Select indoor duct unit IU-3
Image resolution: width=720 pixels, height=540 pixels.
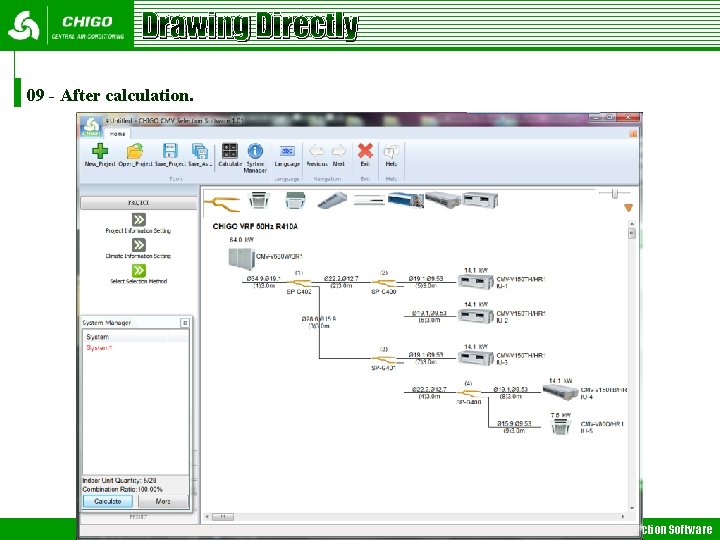(x=476, y=358)
